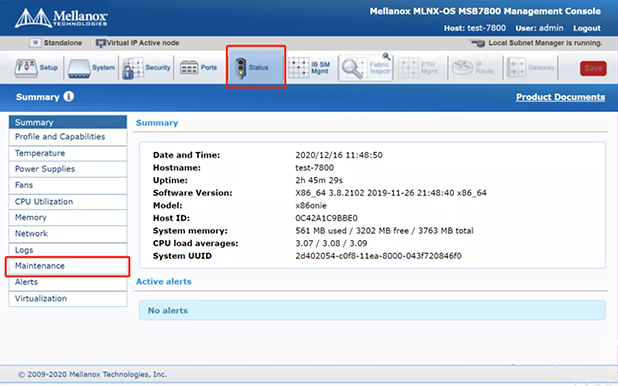
Task: Open the Setup toolbar section
Action: 36,68
